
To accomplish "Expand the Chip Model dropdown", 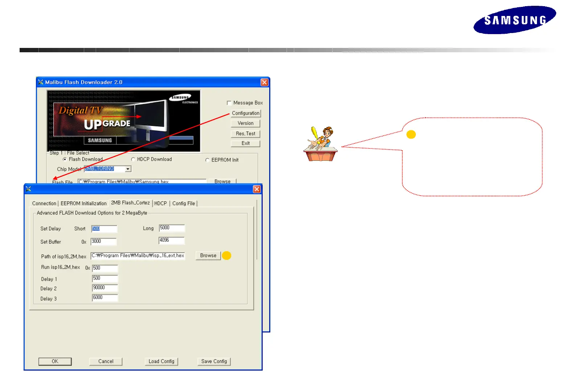I will point(128,169).
